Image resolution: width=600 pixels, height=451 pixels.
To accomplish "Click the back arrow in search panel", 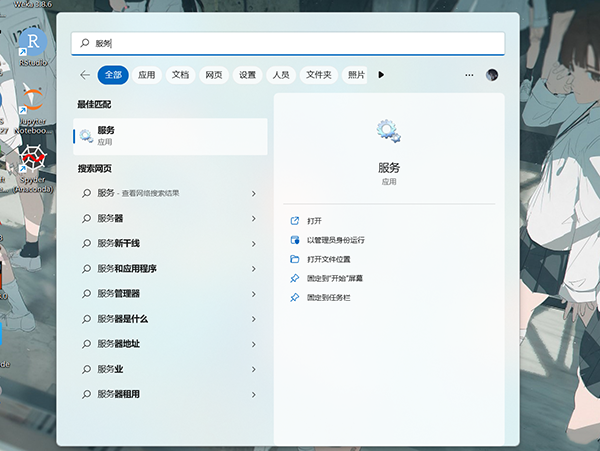I will 85,75.
